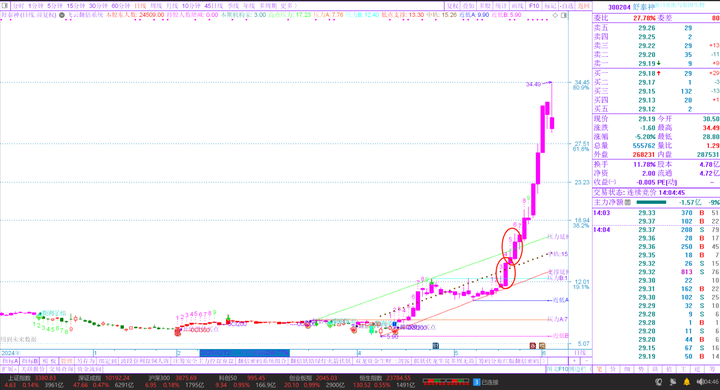Click the speaker volume icon at bottom-right
The height and width of the screenshot is (390, 720).
pyautogui.click(x=700, y=382)
